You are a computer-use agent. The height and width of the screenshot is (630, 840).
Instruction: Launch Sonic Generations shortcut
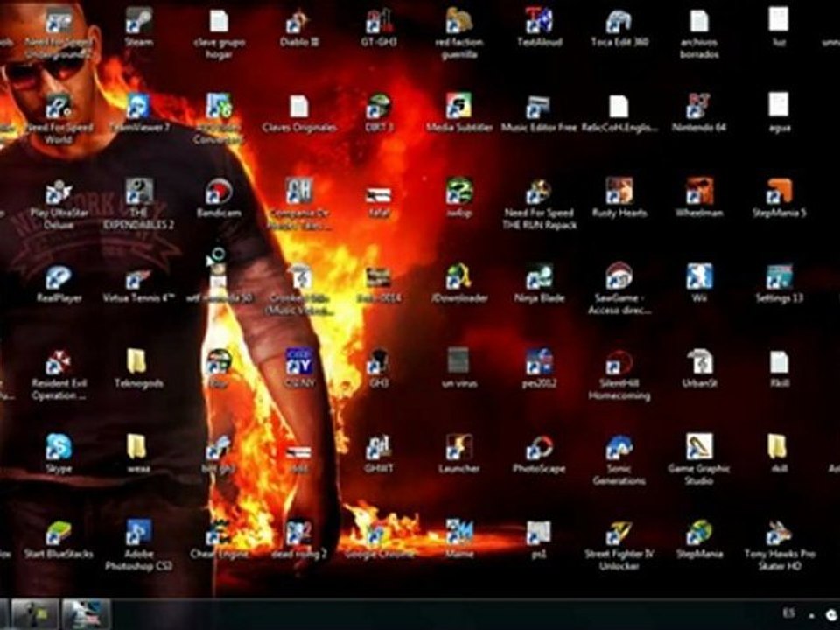click(x=619, y=460)
